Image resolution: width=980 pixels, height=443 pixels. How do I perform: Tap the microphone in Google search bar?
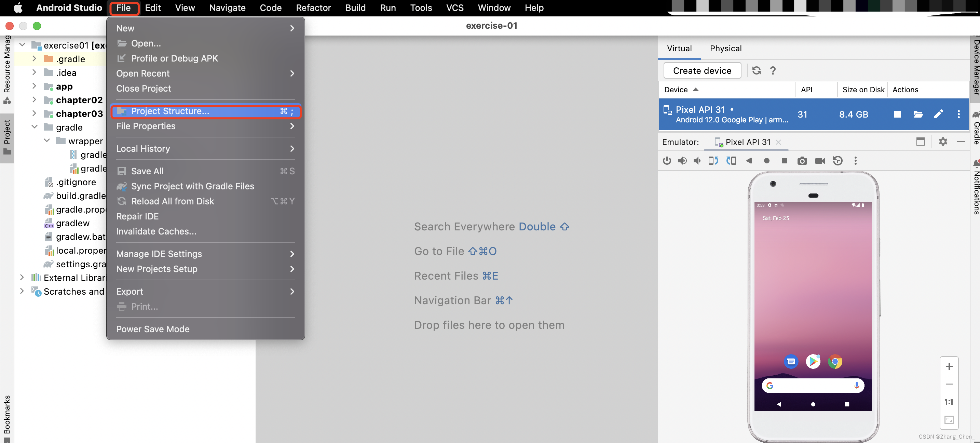tap(856, 386)
